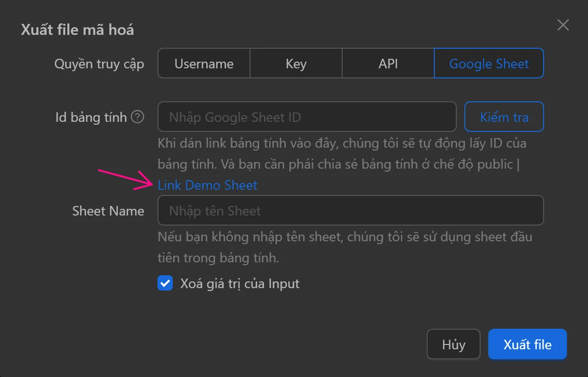Open the API tab
Viewport: 588px width, 377px height.
[388, 63]
